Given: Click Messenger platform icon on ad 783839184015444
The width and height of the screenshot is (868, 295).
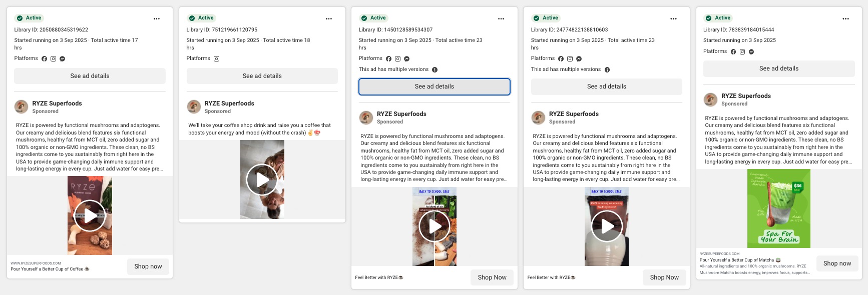Looking at the screenshot, I should (751, 51).
